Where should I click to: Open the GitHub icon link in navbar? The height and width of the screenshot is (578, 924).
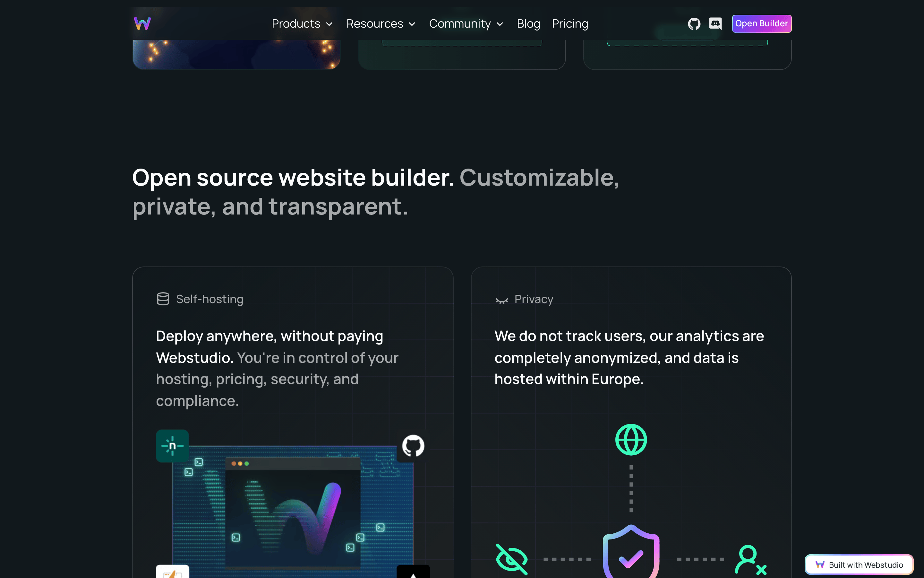click(x=694, y=24)
